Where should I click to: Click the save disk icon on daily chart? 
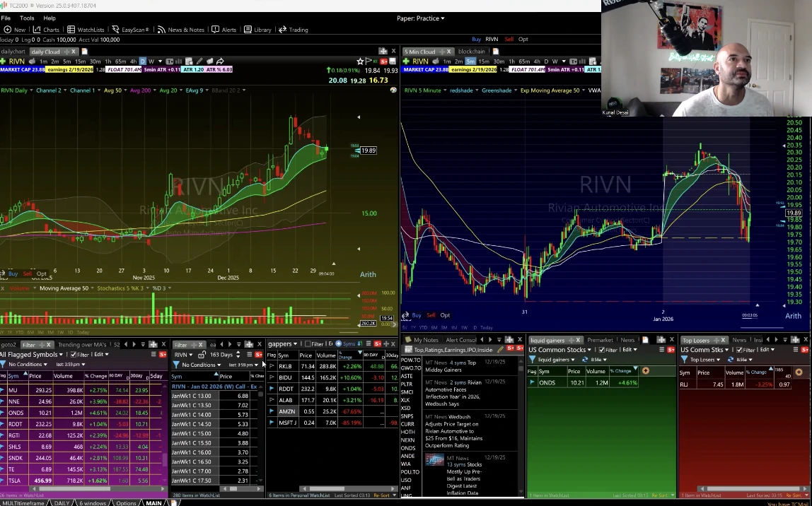392,61
